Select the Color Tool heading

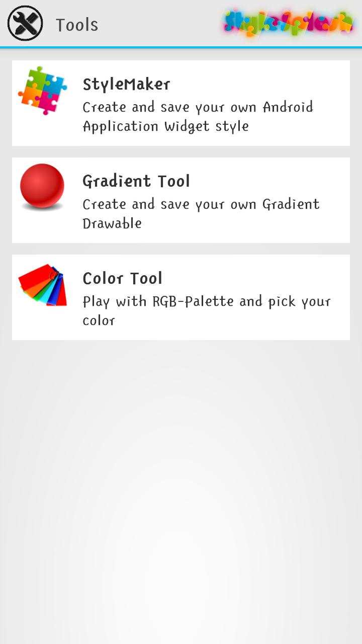click(x=122, y=278)
